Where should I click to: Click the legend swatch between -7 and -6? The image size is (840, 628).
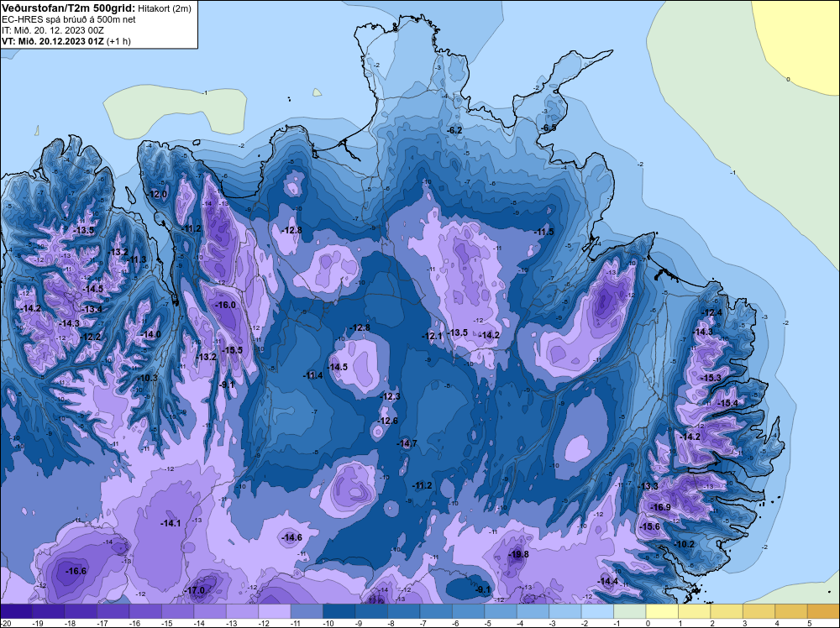(436, 611)
